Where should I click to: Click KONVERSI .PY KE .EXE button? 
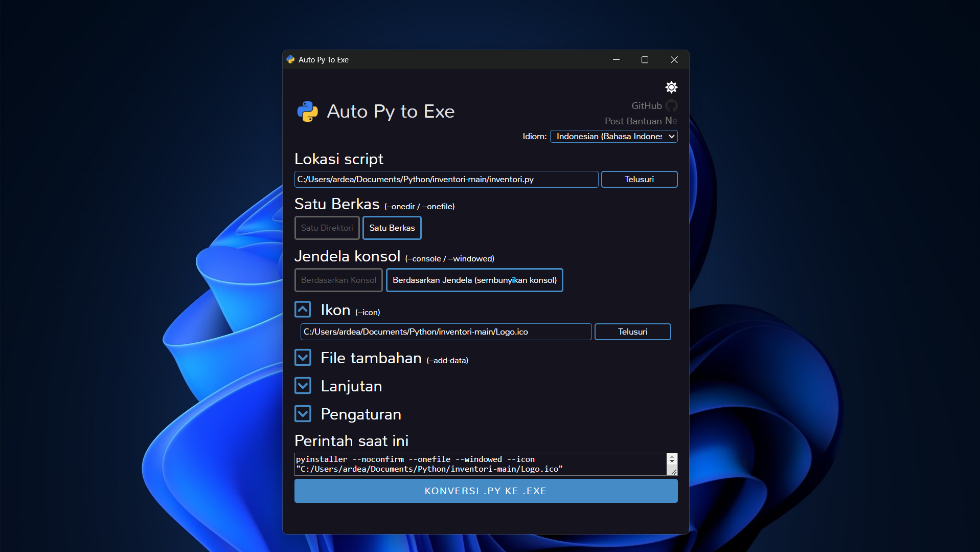pos(486,491)
